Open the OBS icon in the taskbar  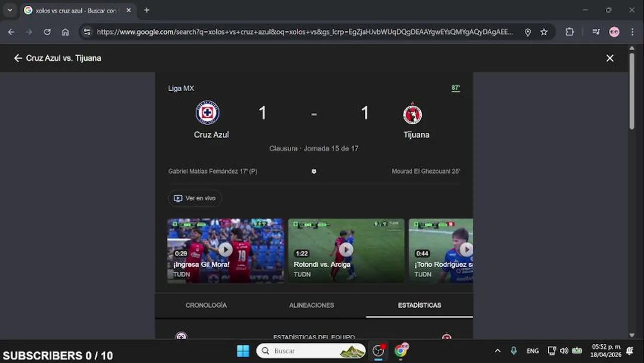tap(378, 351)
